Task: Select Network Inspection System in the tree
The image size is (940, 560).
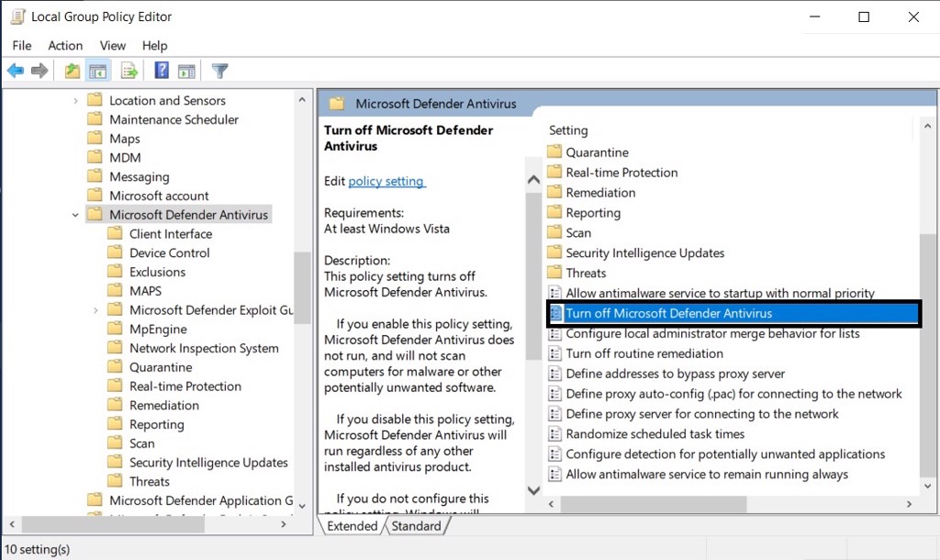Action: click(x=204, y=348)
